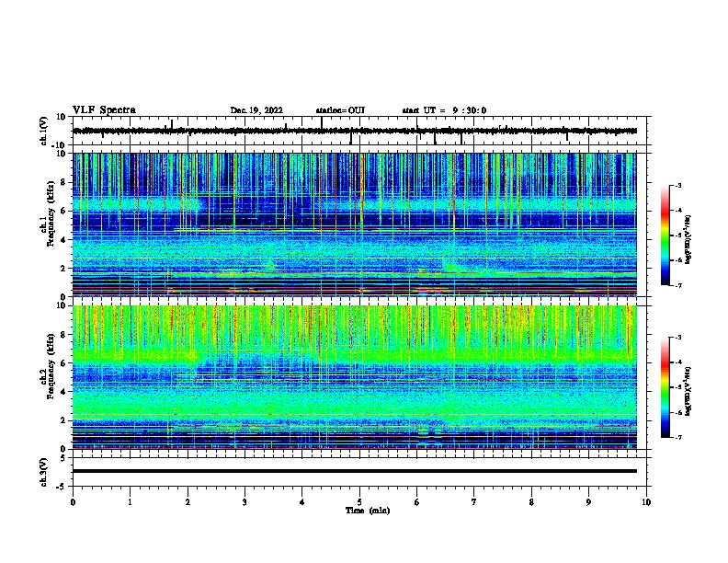Click the '-3' label on ch.1 color scale
Image resolution: width=728 pixels, height=563 pixels.
(677, 185)
